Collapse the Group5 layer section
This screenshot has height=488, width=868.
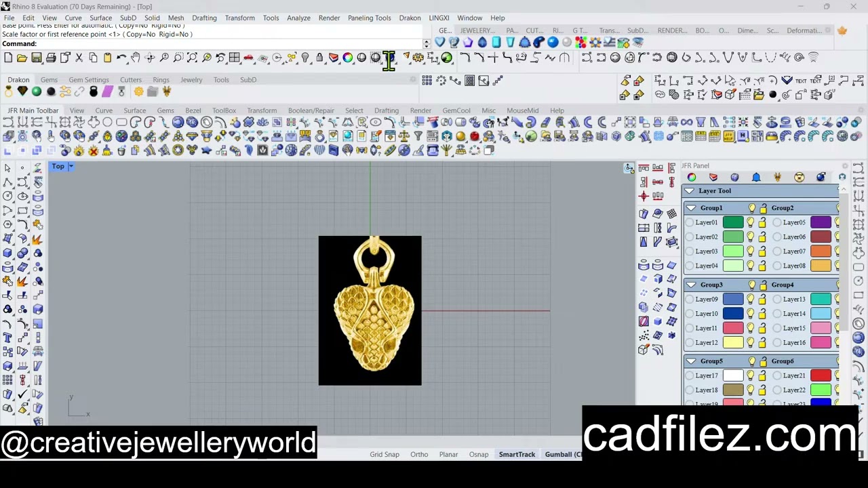[690, 361]
